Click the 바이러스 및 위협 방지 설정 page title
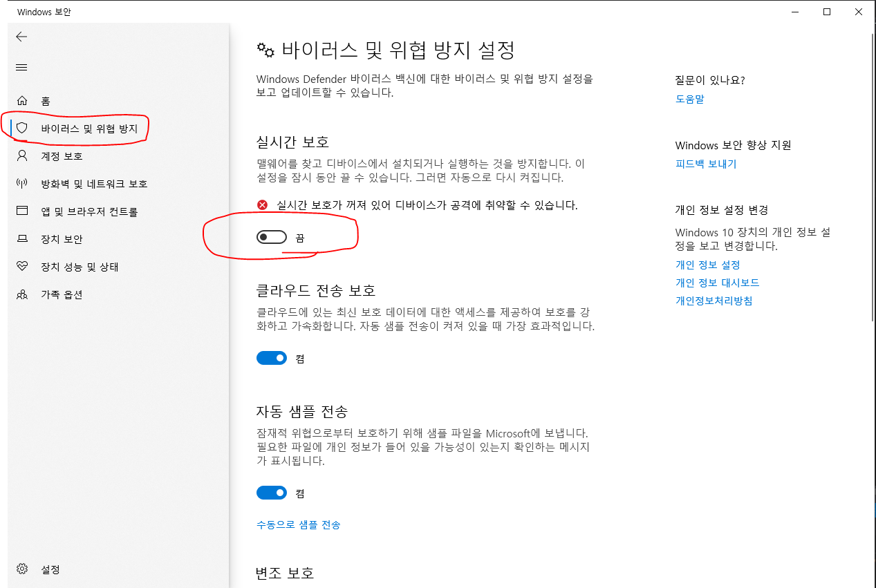The height and width of the screenshot is (588, 876). click(x=398, y=50)
